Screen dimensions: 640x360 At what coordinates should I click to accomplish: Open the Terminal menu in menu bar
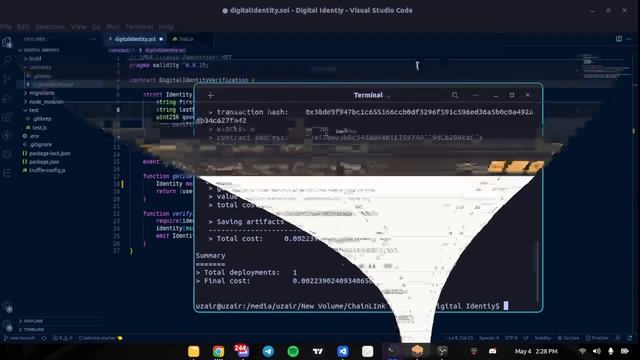[x=139, y=27]
